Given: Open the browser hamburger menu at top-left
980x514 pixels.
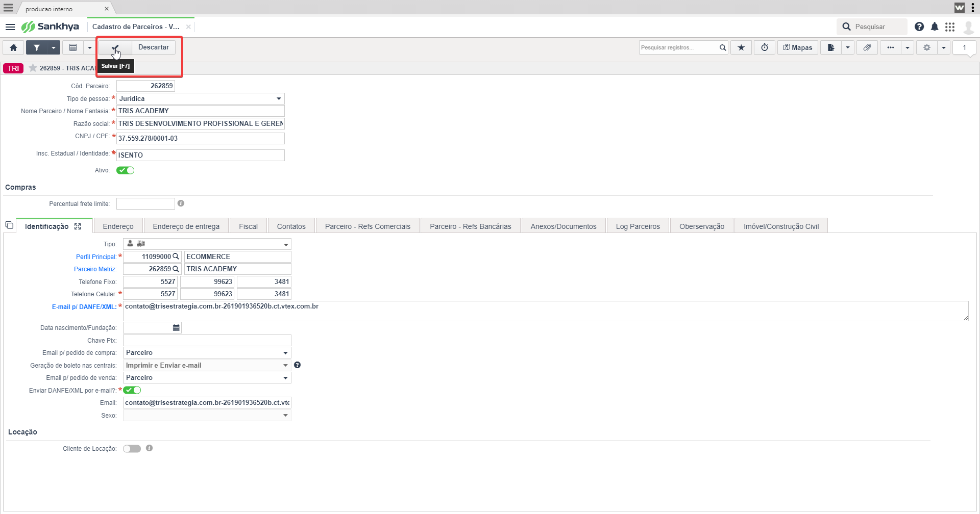Looking at the screenshot, I should [x=8, y=8].
